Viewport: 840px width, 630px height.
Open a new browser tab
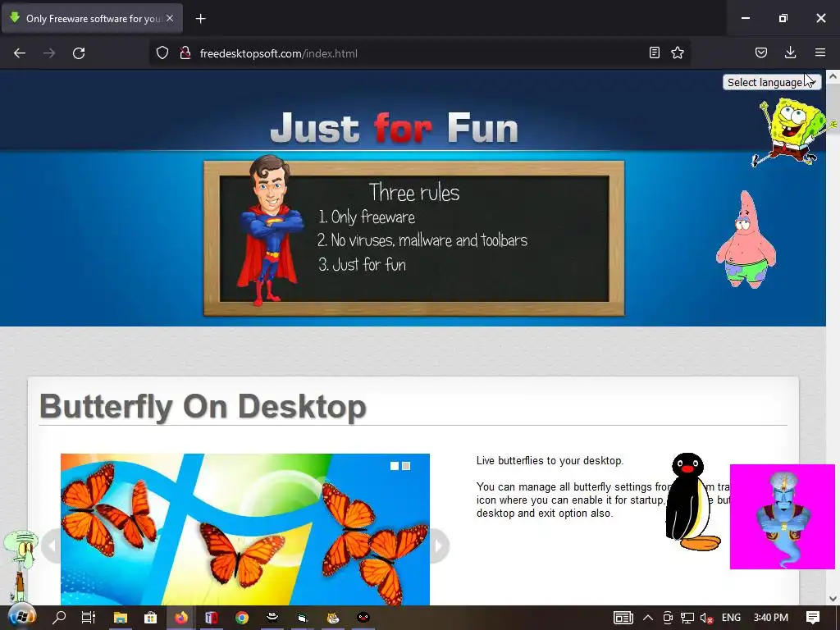click(200, 19)
